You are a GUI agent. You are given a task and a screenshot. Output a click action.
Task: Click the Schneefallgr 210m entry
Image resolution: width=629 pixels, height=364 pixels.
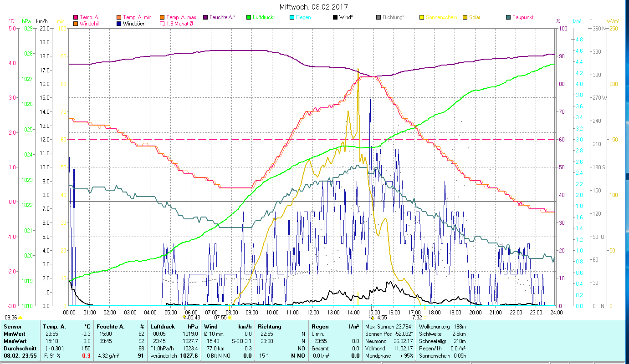pos(442,341)
